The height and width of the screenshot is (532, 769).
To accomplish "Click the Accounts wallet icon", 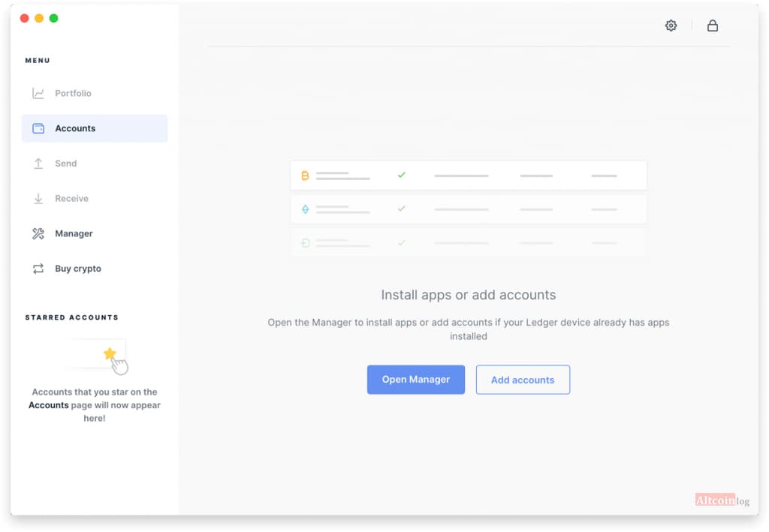I will click(38, 128).
